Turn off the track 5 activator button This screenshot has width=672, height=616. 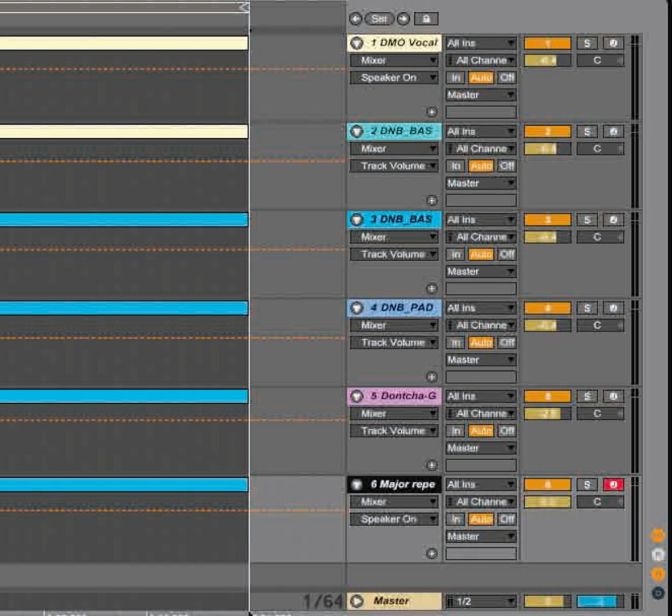(547, 396)
